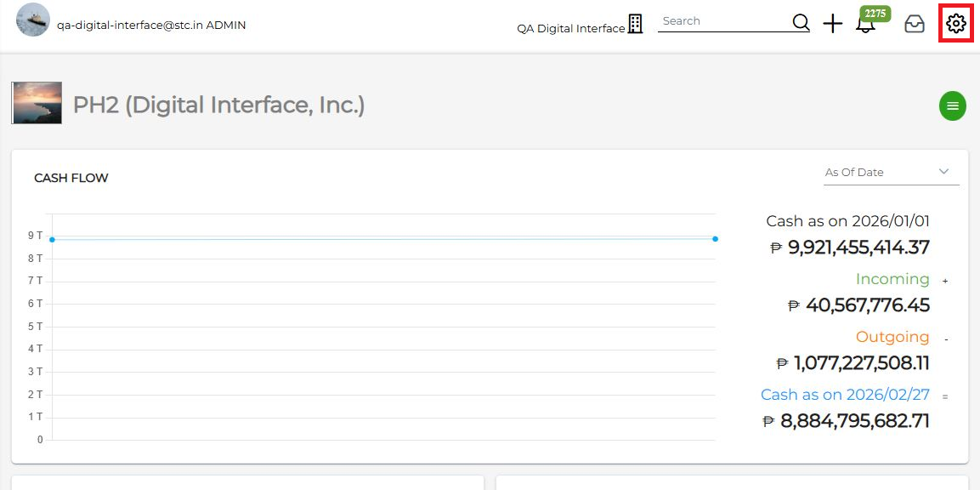The width and height of the screenshot is (980, 490).
Task: Click the orange Outgoing label
Action: click(892, 337)
